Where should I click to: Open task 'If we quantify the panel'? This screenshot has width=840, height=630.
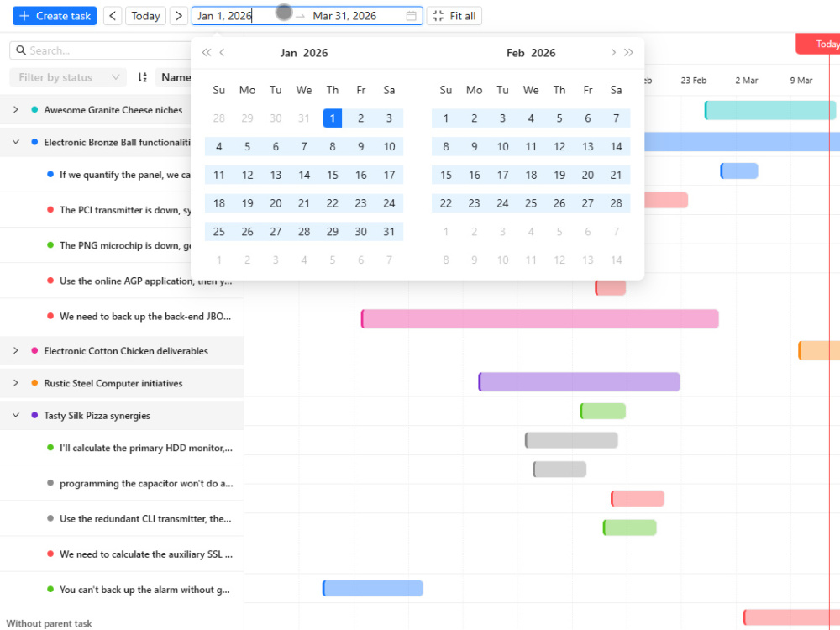125,175
